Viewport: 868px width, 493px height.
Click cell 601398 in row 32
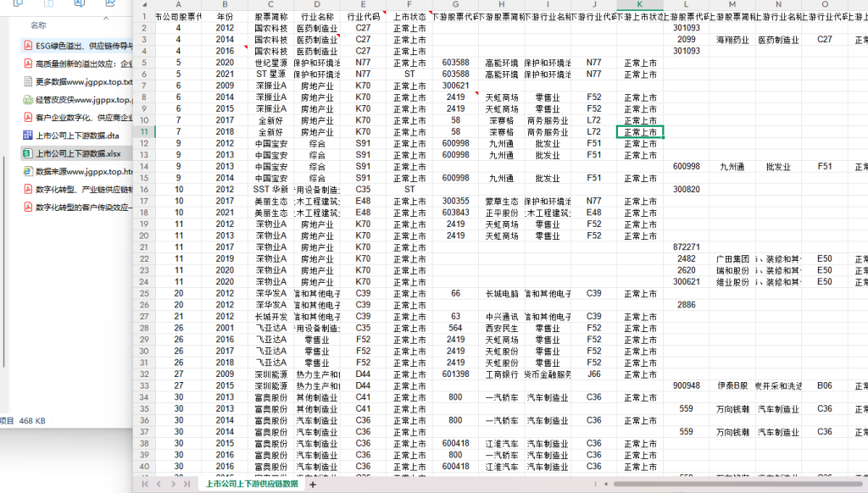pyautogui.click(x=455, y=374)
